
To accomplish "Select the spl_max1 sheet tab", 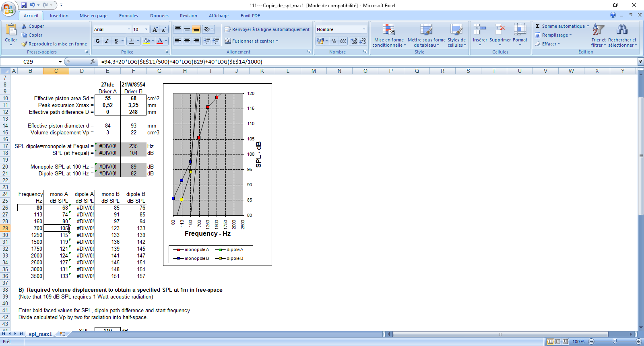I will coord(40,334).
